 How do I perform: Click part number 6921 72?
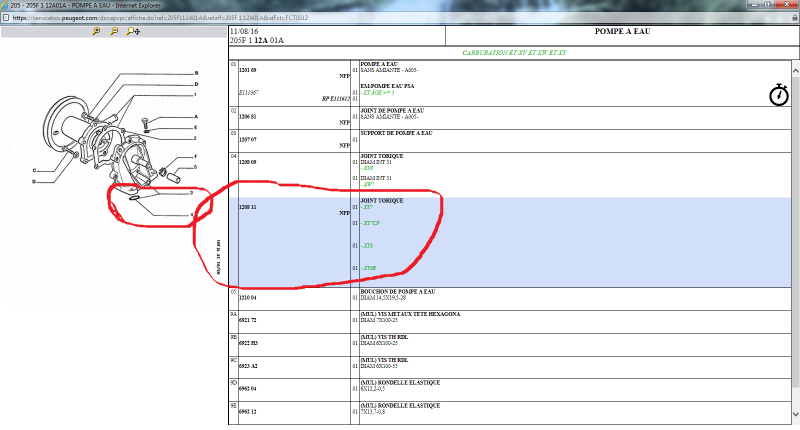pyautogui.click(x=248, y=320)
